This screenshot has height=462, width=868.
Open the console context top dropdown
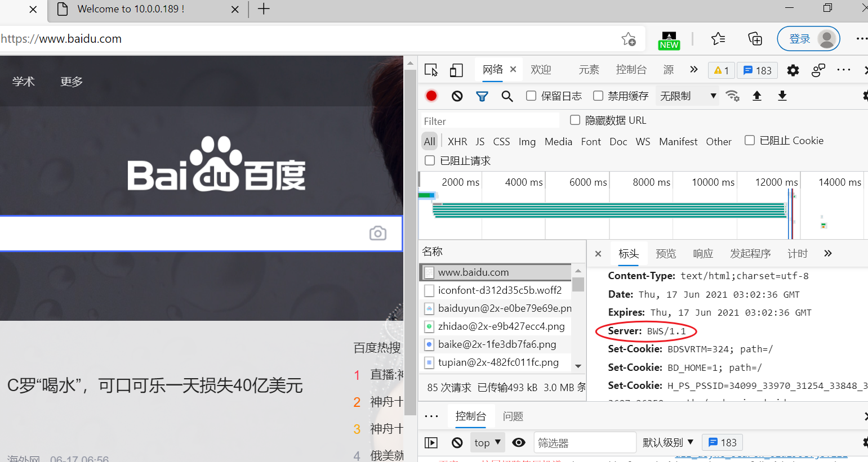[x=487, y=442]
